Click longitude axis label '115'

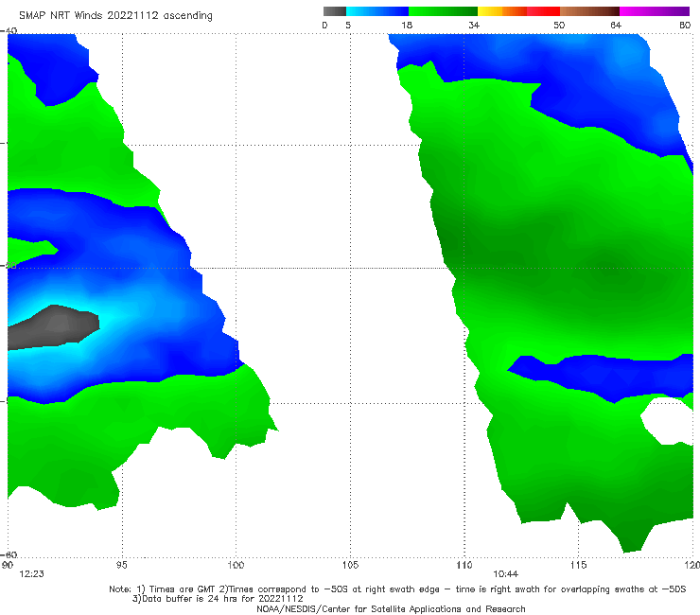pyautogui.click(x=579, y=565)
